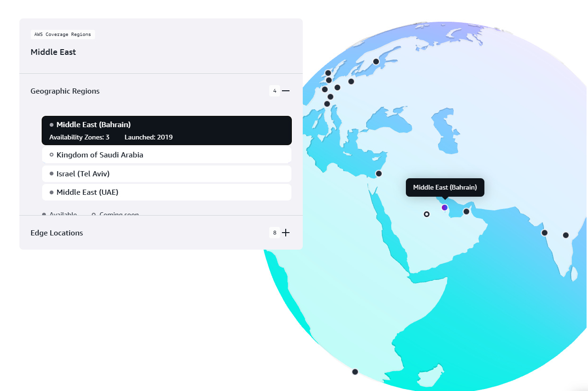Click the Middle East panel heading
The width and height of the screenshot is (588, 391).
pos(53,52)
